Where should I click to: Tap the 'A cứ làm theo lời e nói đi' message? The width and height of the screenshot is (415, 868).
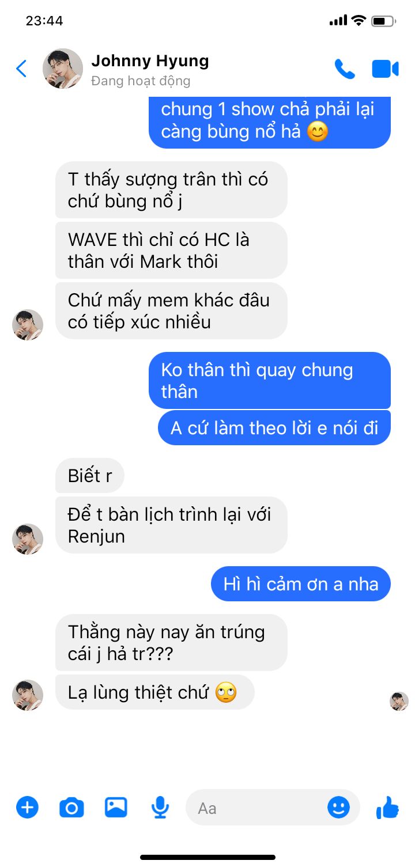274,428
